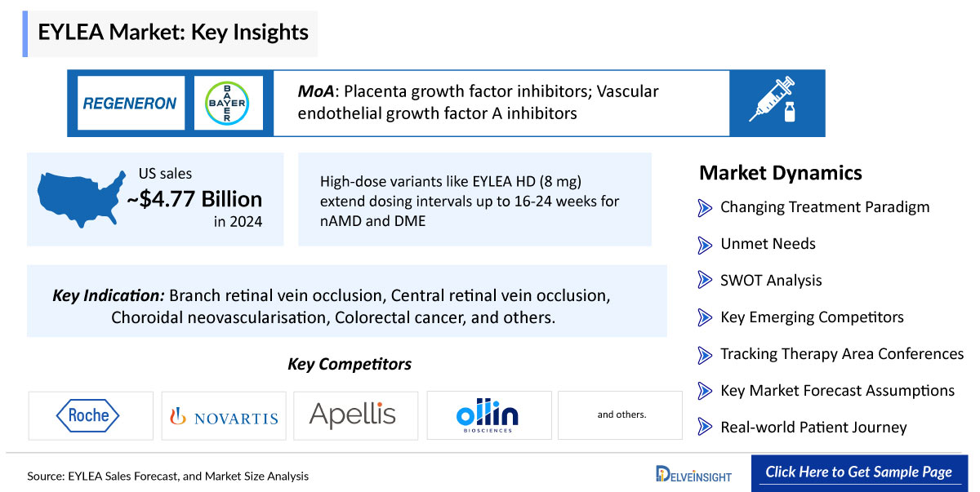Click the Bayer logo
The image size is (980, 492).
coord(228,103)
